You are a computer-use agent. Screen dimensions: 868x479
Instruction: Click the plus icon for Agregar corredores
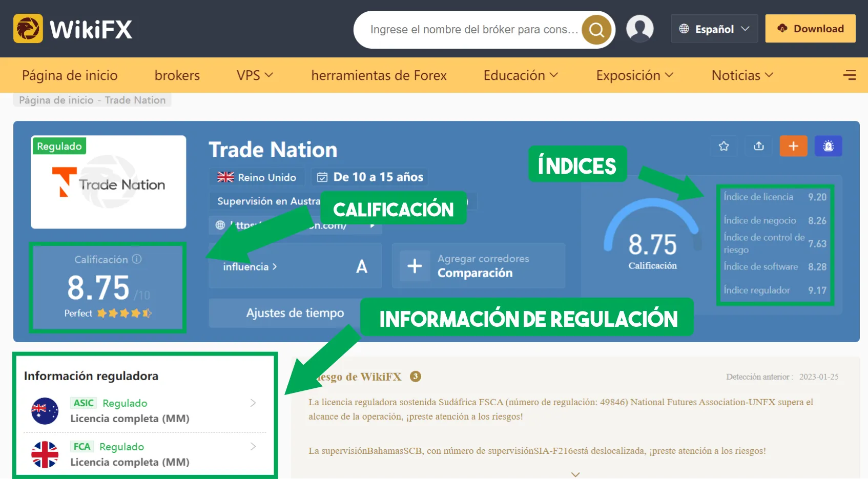pos(415,266)
